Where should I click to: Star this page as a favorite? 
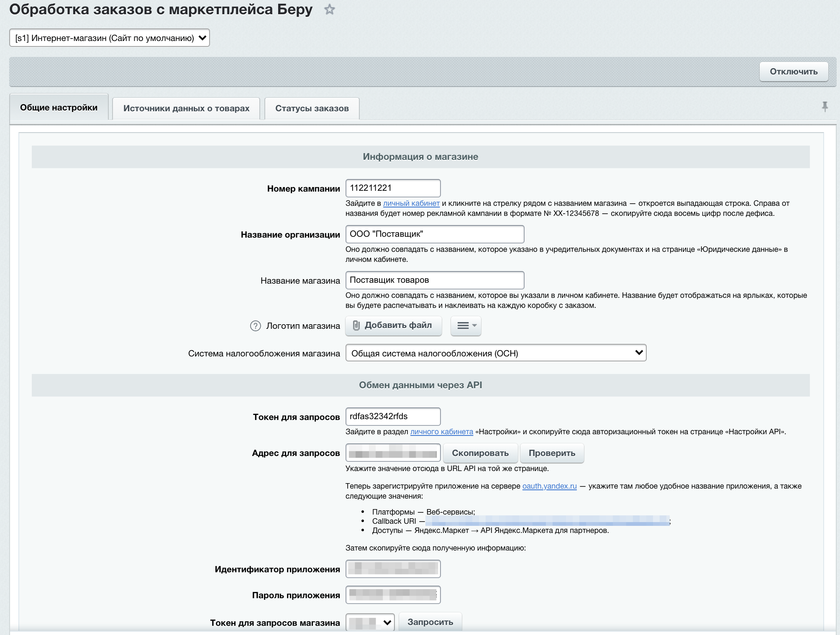click(330, 10)
